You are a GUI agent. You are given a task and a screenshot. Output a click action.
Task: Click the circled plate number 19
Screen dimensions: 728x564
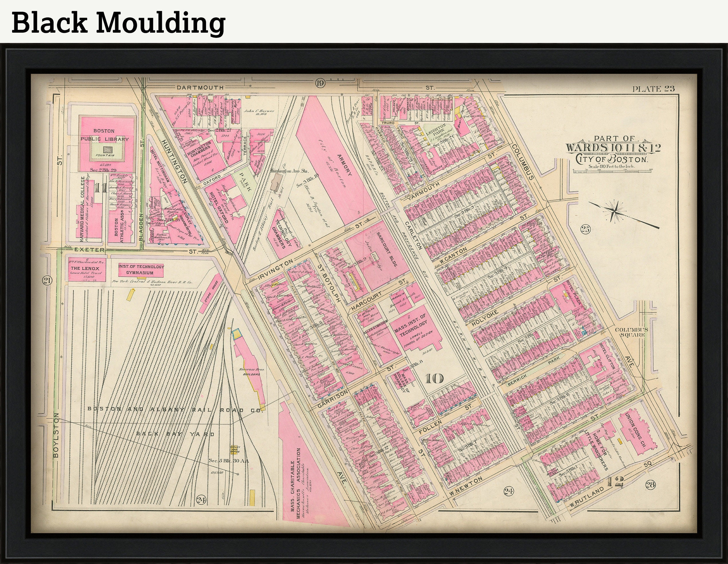(x=320, y=83)
